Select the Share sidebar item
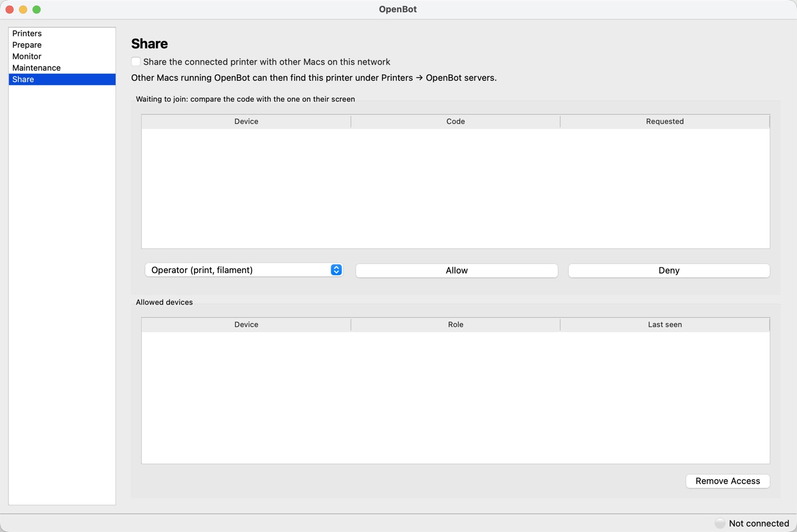Screen dimensions: 797x532 (62, 79)
